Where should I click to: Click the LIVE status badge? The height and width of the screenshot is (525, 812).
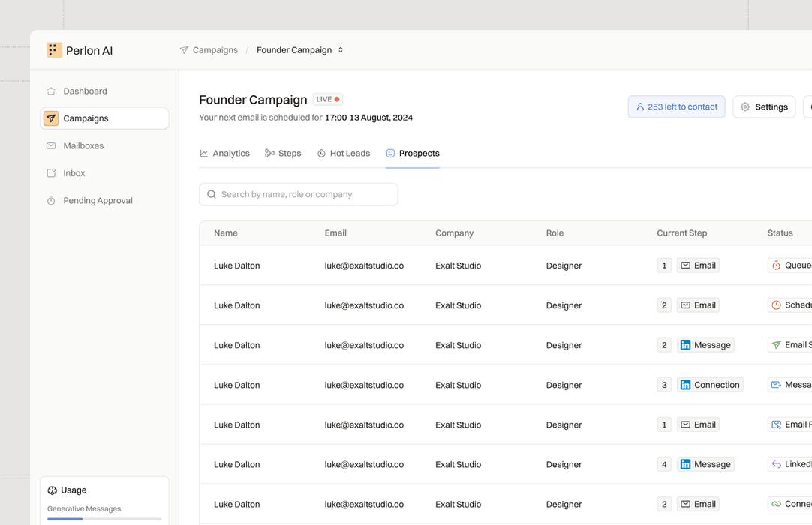[x=328, y=99]
